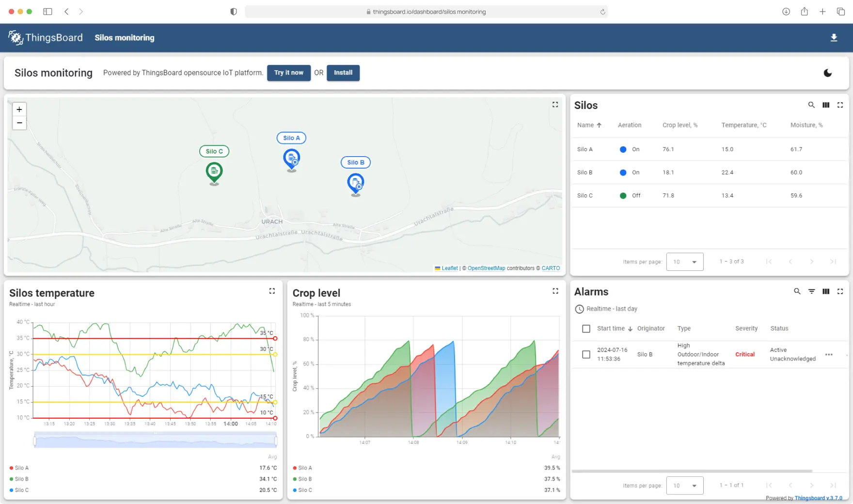This screenshot has height=504, width=853.
Task: Search the Silos table
Action: tap(811, 105)
